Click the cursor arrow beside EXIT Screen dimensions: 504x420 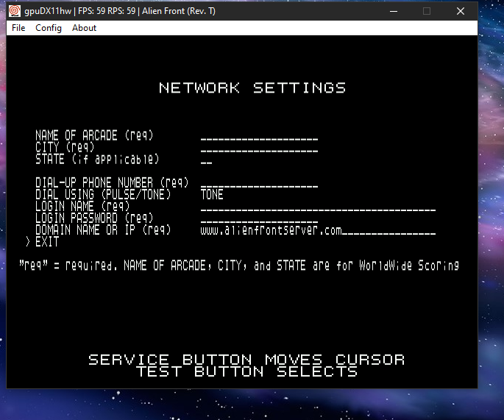point(28,242)
